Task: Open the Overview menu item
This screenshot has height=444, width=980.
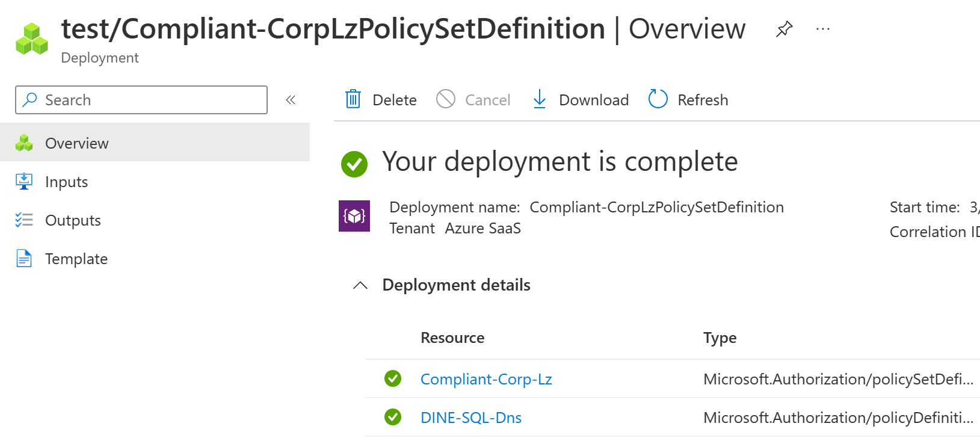Action: pyautogui.click(x=155, y=143)
